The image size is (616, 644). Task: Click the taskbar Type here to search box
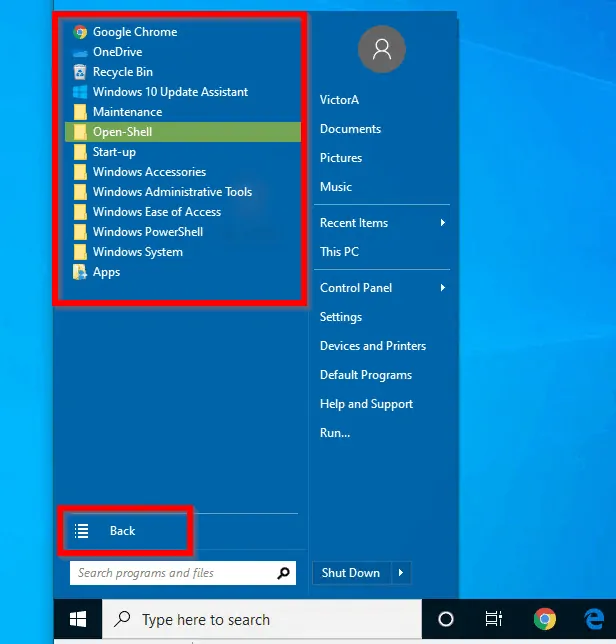point(260,619)
